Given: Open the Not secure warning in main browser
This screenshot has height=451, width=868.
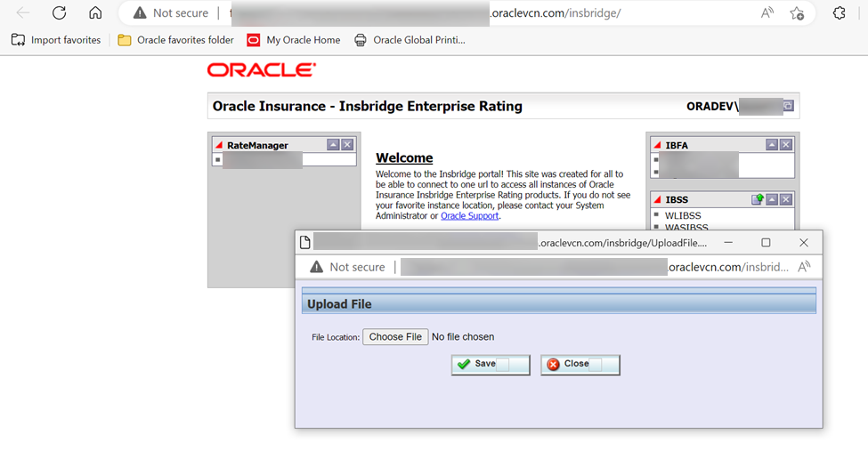Looking at the screenshot, I should point(171,12).
